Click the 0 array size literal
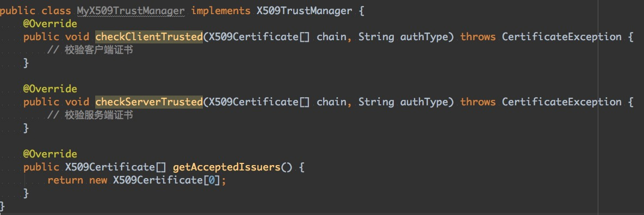The width and height of the screenshot is (644, 215). point(212,181)
